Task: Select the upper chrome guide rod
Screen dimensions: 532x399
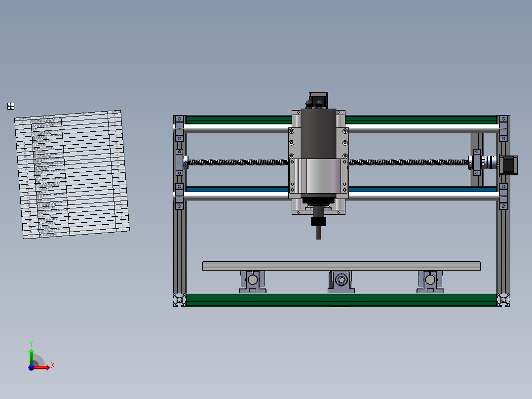Action: pos(237,128)
